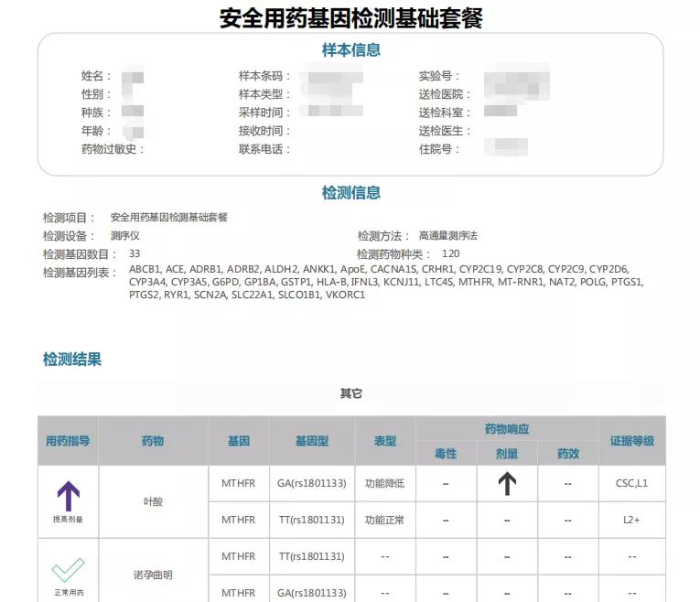
Task: Click the 性别 label
Action: pyautogui.click(x=96, y=94)
